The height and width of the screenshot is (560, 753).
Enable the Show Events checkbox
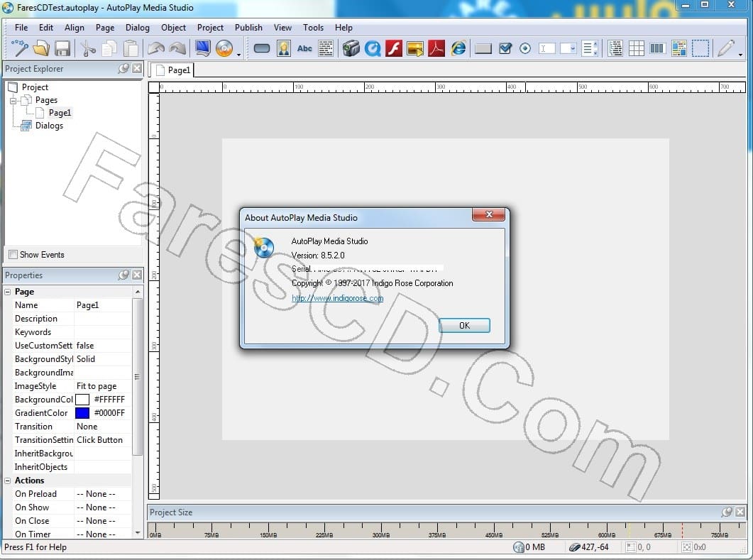(x=13, y=255)
